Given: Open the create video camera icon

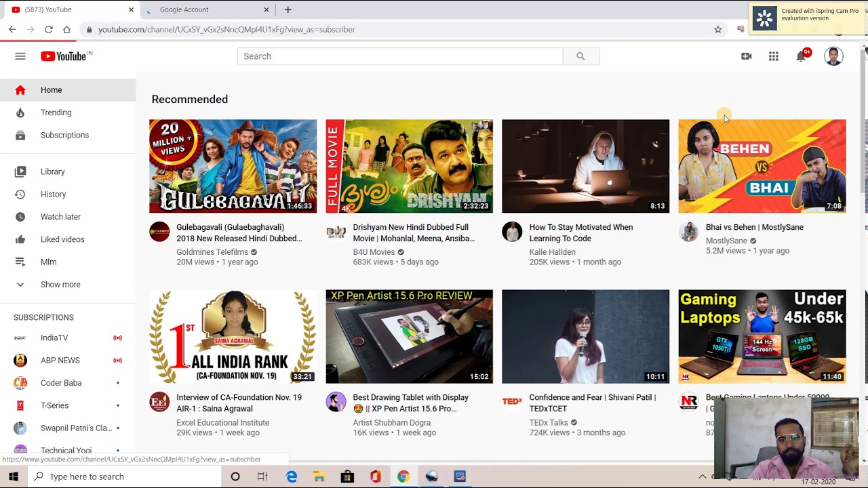Looking at the screenshot, I should coord(747,56).
